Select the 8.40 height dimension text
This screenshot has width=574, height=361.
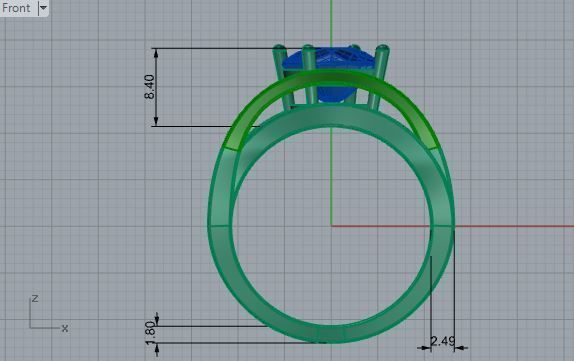[150, 87]
